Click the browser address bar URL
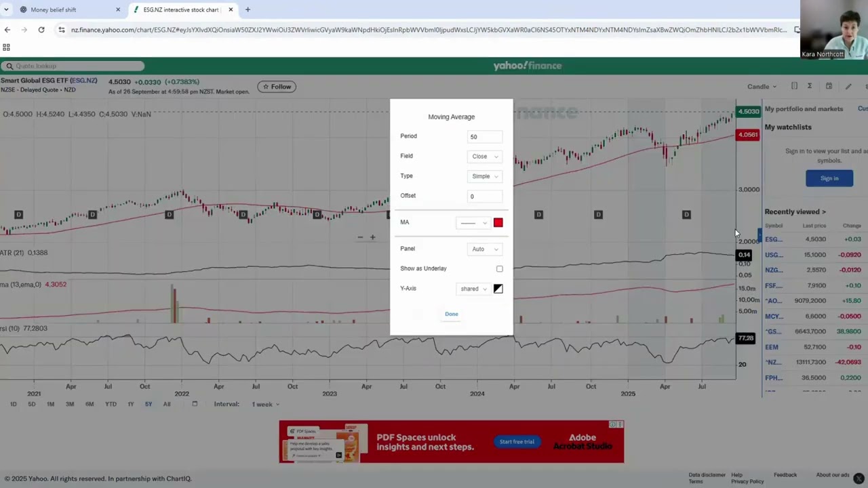 [429, 30]
